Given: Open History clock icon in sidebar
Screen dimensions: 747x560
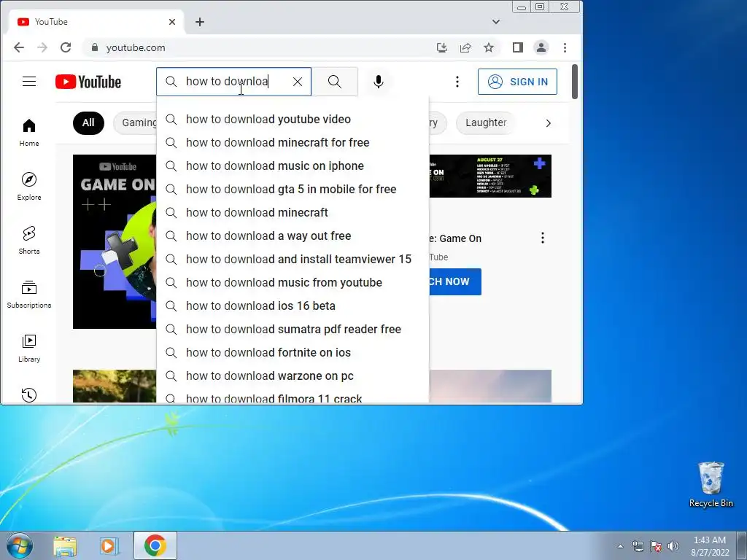Looking at the screenshot, I should [29, 394].
